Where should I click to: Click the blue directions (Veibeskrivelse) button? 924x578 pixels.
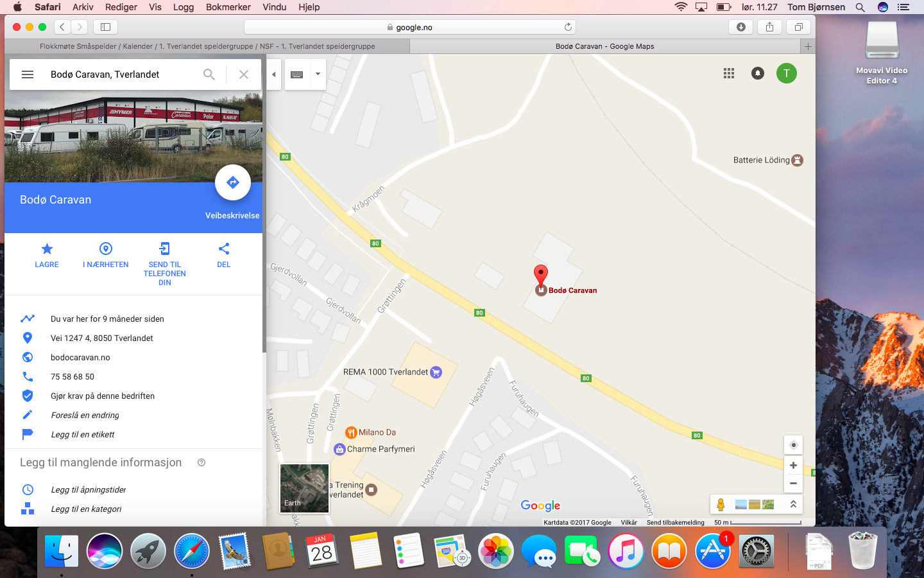(233, 182)
